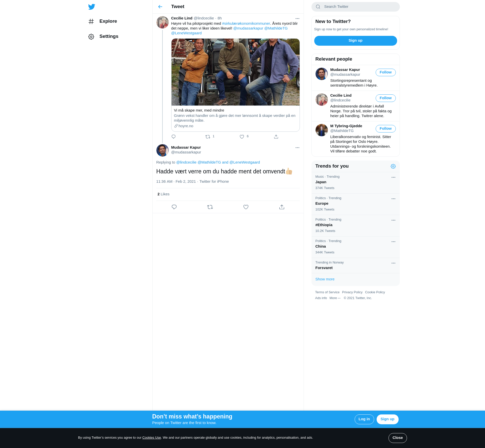Follow Cecilie Lind
Viewport: 485px width, 448px height.
point(385,98)
